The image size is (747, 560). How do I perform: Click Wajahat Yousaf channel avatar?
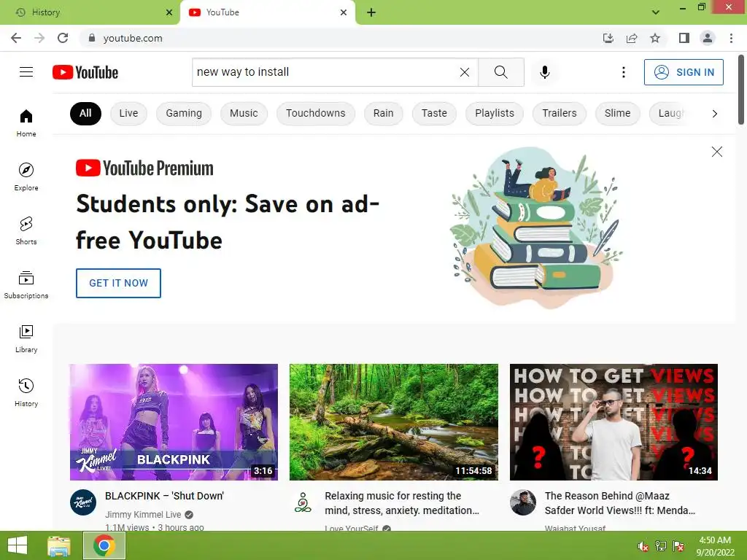[x=522, y=502]
